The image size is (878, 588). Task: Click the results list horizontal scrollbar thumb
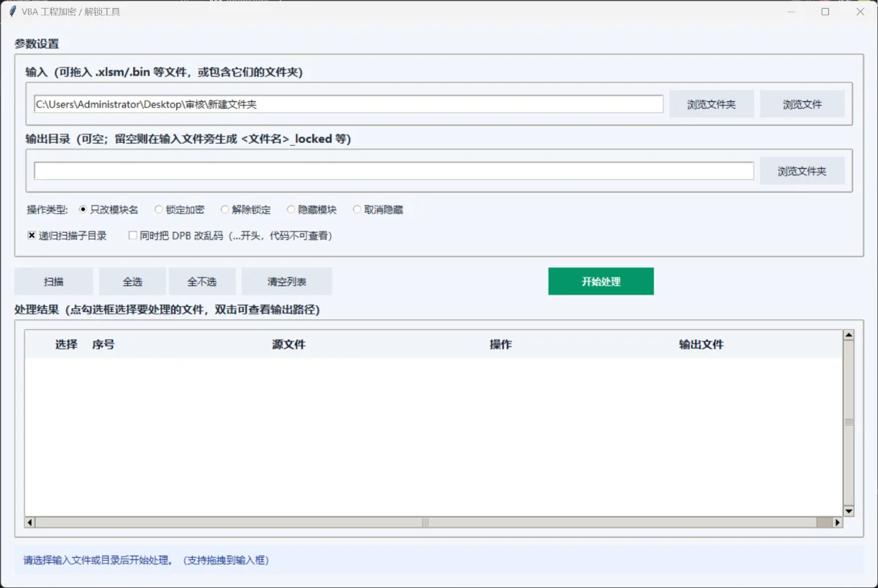[x=426, y=523]
